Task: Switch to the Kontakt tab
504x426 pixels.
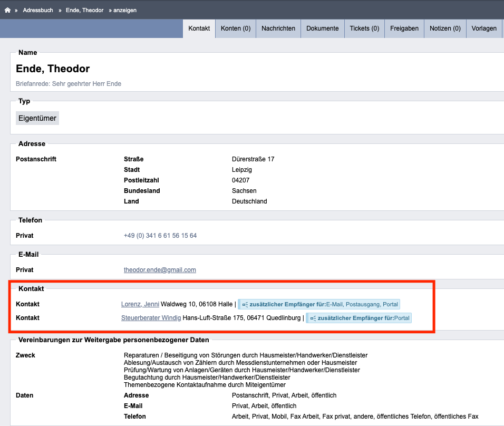Action: 199,28
